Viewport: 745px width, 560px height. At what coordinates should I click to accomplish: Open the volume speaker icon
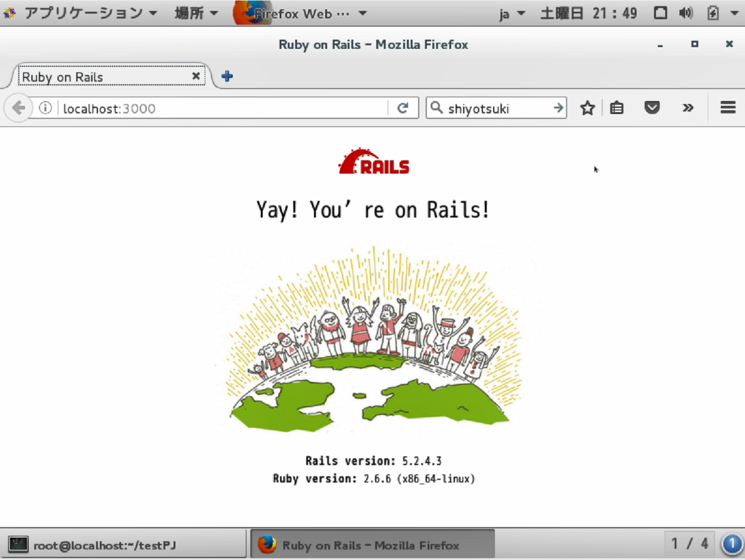pyautogui.click(x=685, y=13)
